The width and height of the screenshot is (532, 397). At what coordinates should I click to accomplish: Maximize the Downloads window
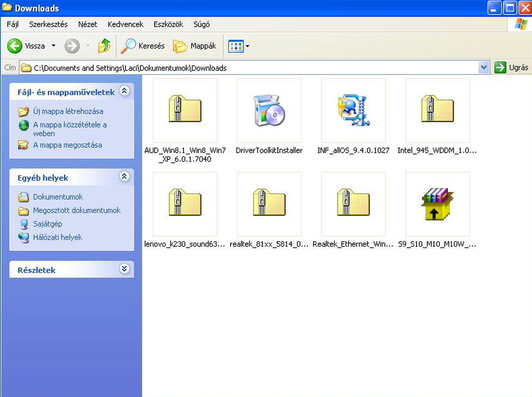(x=510, y=8)
